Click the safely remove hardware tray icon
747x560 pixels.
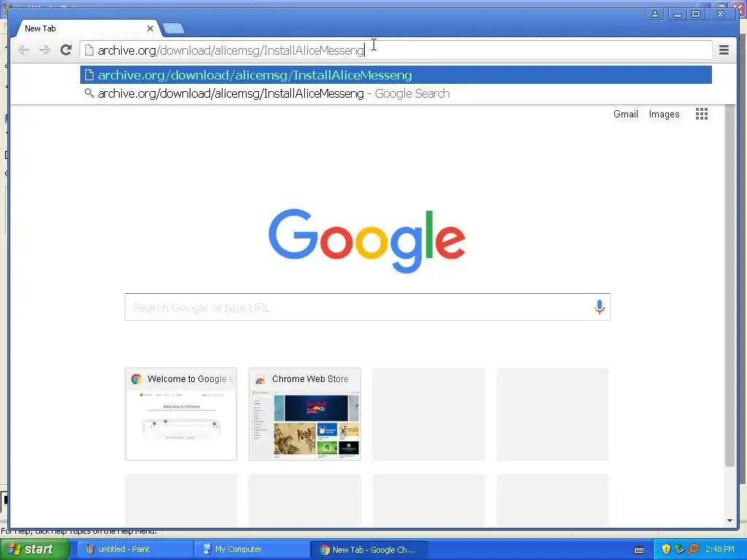pyautogui.click(x=679, y=550)
